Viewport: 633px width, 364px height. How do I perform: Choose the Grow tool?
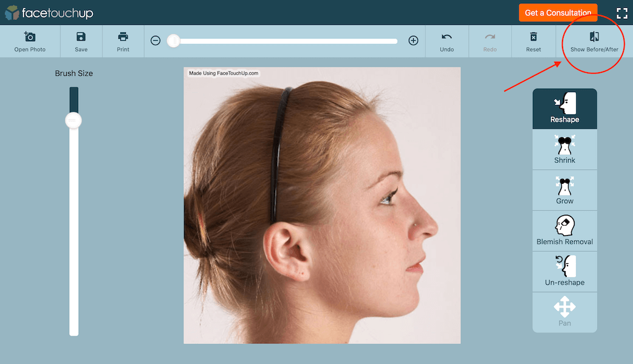(x=565, y=190)
